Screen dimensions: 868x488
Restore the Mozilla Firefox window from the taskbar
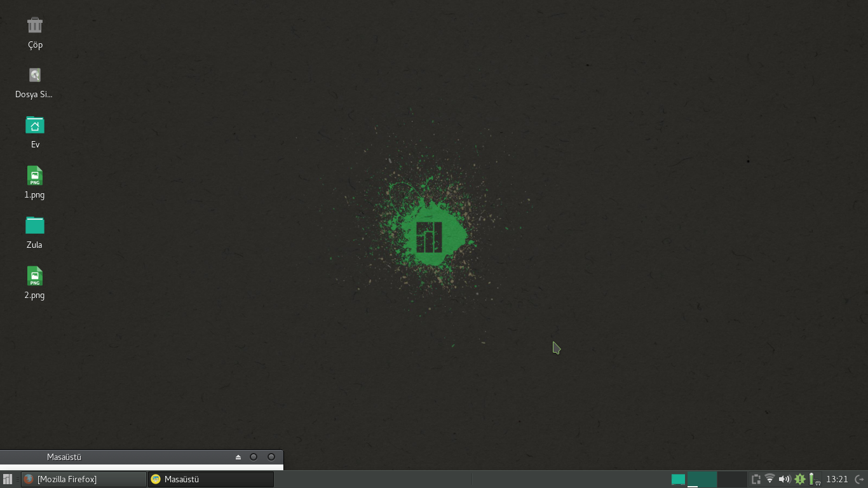coord(83,479)
